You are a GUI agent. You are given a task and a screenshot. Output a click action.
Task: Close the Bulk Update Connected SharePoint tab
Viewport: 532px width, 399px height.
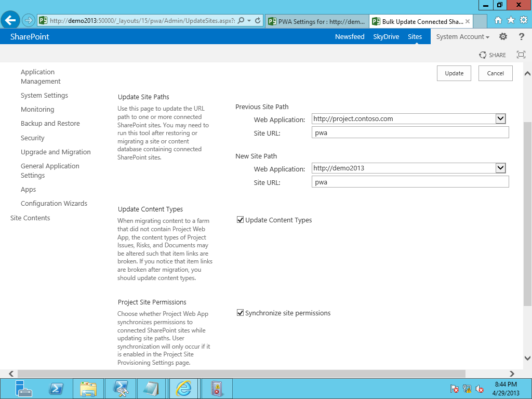coord(468,21)
